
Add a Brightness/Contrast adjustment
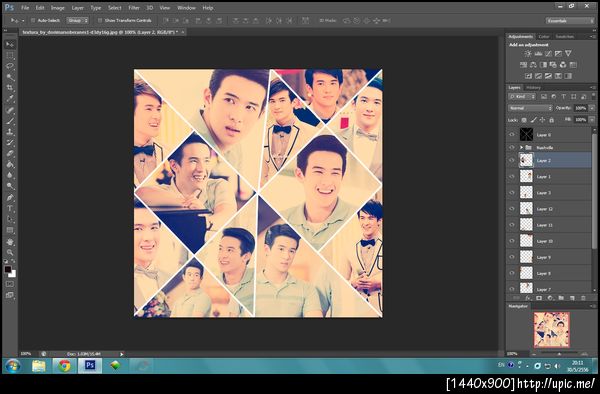[528, 54]
